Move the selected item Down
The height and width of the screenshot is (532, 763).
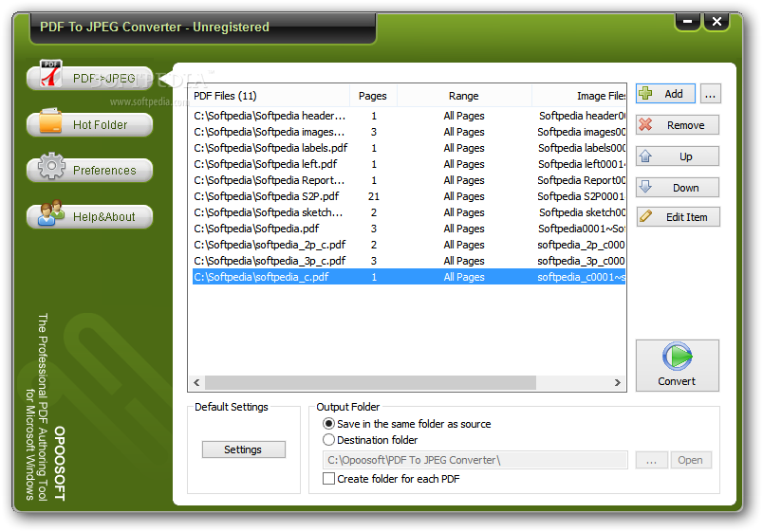pyautogui.click(x=678, y=188)
